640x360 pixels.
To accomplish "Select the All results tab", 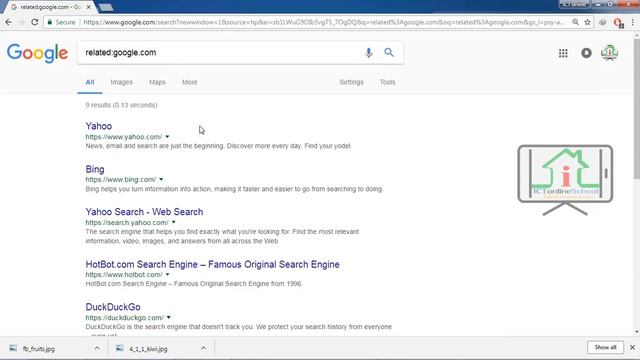I will click(x=90, y=82).
